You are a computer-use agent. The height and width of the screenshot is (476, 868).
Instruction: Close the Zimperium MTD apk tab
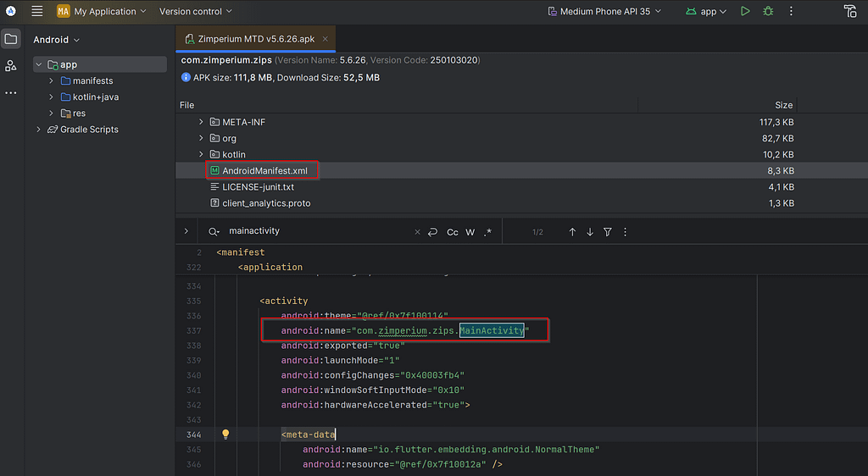[x=325, y=39]
